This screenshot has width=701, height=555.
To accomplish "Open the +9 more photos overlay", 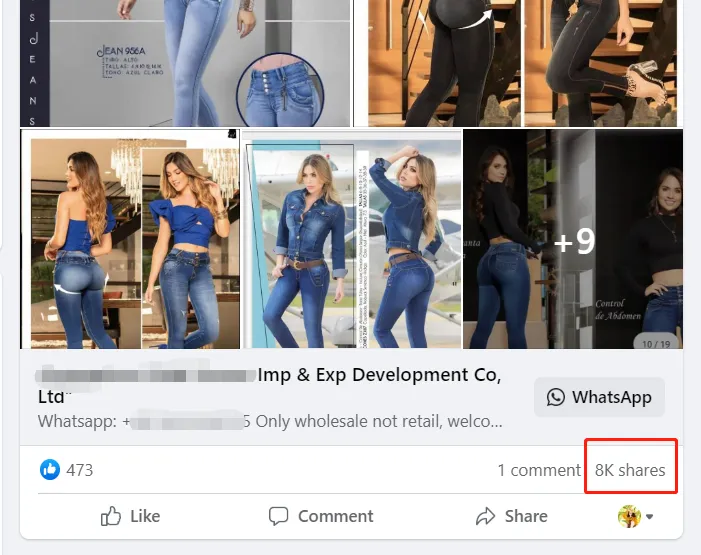I will (x=573, y=240).
